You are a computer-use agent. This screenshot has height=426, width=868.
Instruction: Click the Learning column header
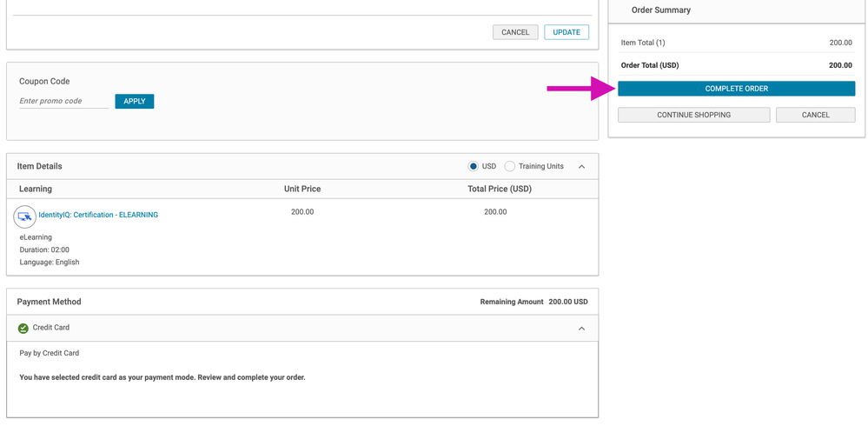[x=36, y=189]
